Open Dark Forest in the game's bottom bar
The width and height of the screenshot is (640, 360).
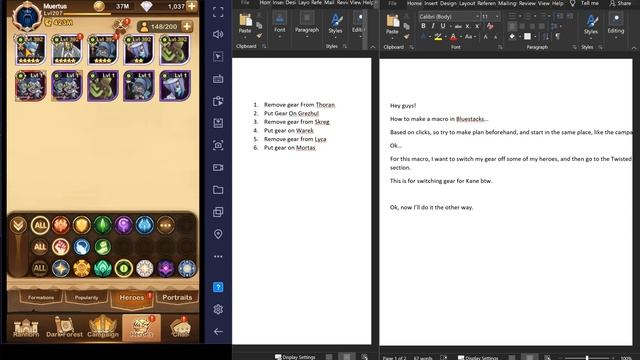click(x=64, y=328)
